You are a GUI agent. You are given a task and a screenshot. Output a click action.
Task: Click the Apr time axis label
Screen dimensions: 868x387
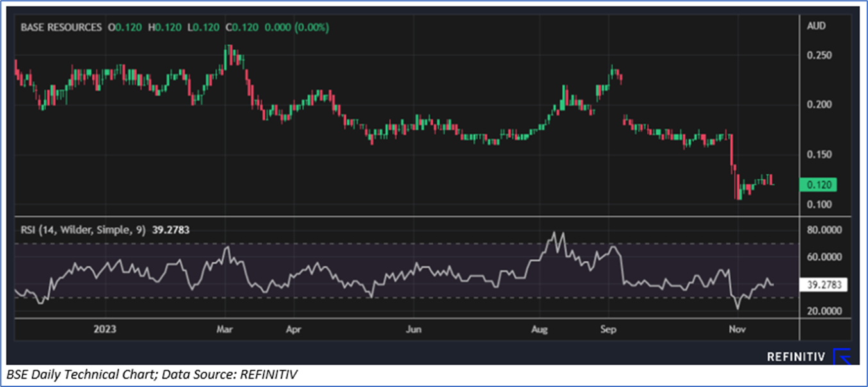[x=293, y=329]
